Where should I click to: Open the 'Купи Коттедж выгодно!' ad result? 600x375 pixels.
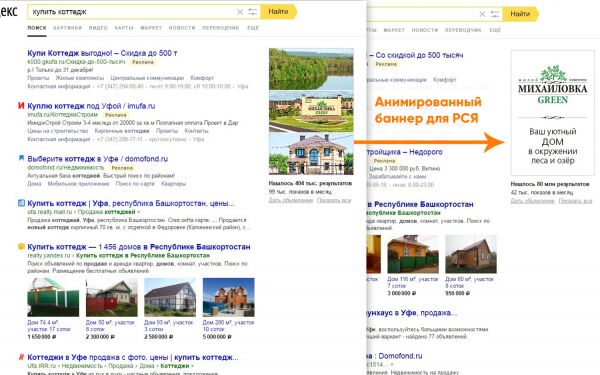(102, 53)
